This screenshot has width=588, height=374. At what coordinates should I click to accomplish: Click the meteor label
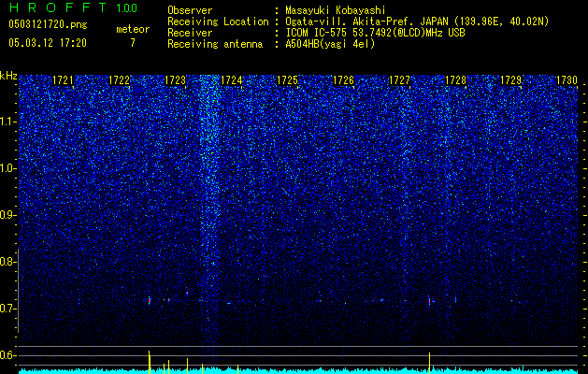pos(133,29)
